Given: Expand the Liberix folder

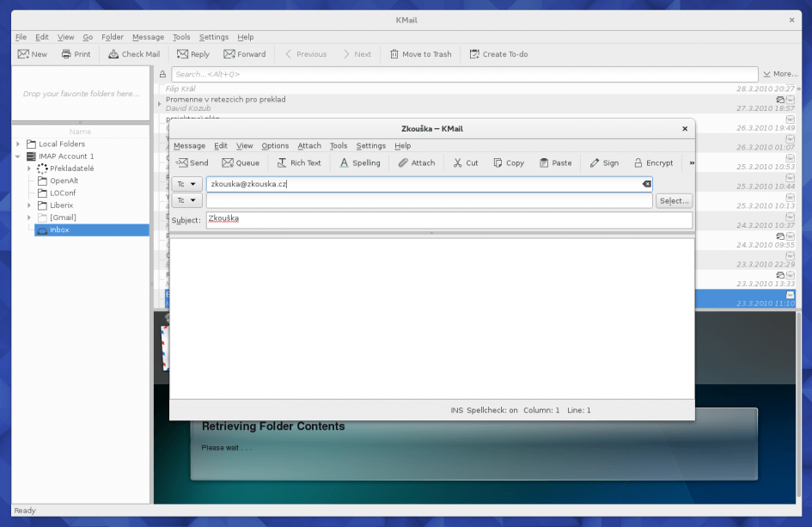Looking at the screenshot, I should [29, 205].
